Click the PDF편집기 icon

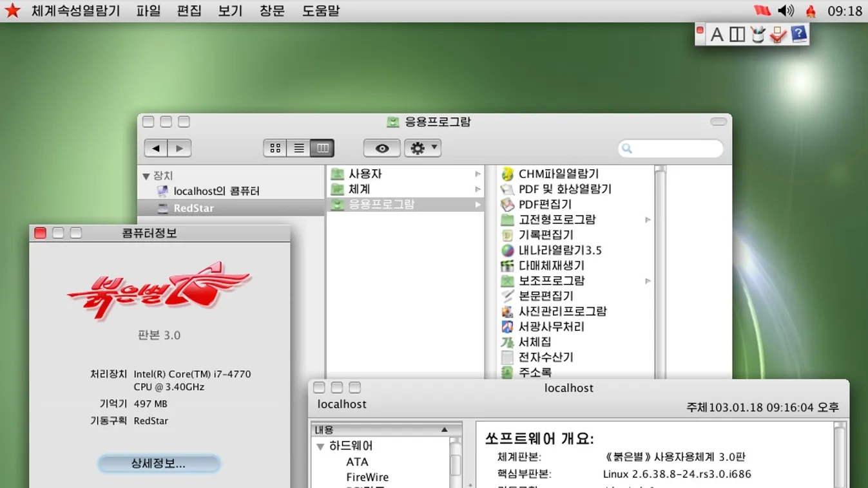pos(508,205)
